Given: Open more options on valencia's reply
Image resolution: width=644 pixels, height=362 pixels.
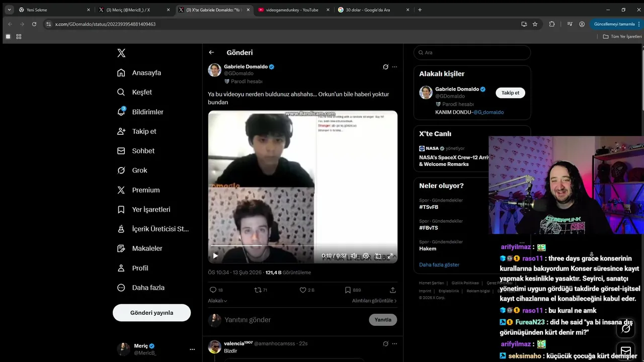Looking at the screenshot, I should click(x=394, y=343).
